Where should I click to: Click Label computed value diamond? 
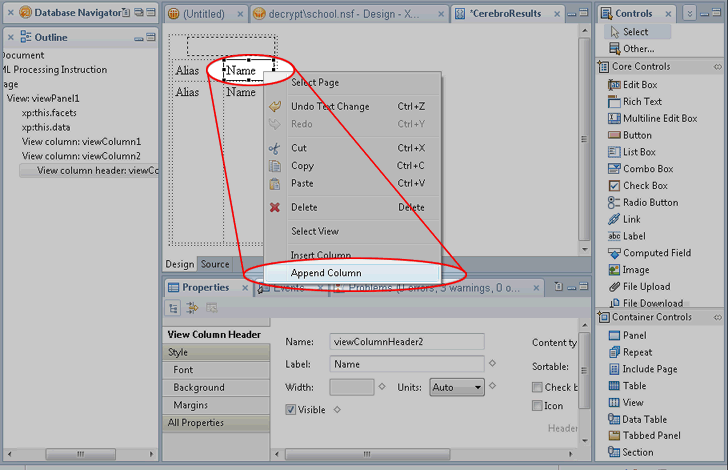pos(493,364)
